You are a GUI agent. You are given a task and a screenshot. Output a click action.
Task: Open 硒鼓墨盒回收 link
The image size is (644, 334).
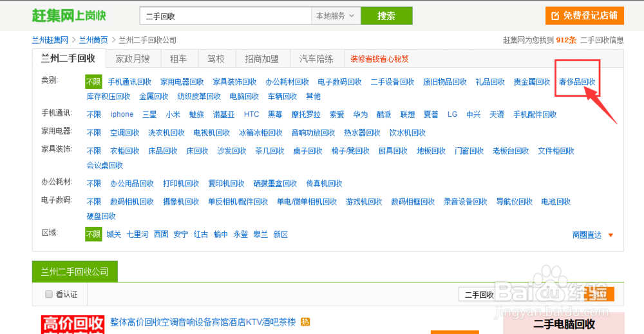pos(275,183)
